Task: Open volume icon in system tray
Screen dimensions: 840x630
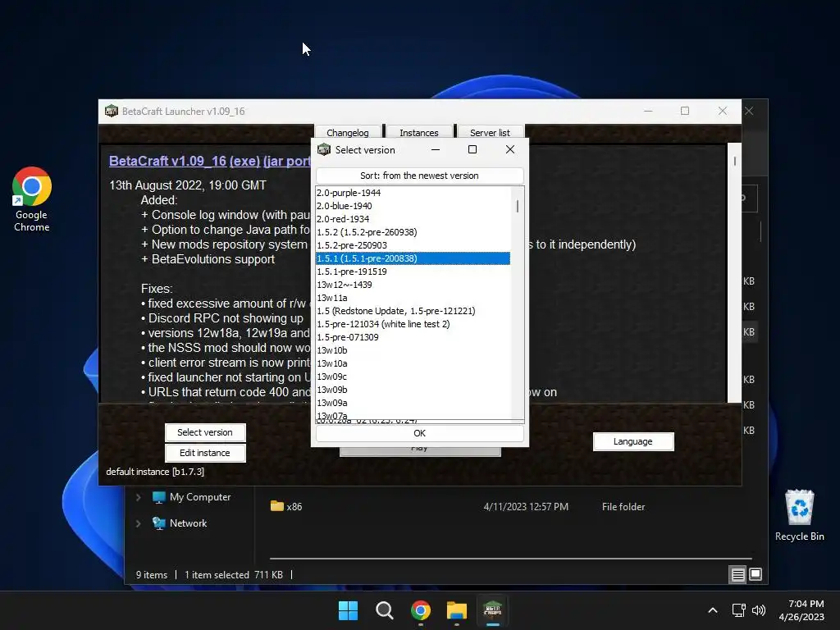Action: [x=759, y=610]
